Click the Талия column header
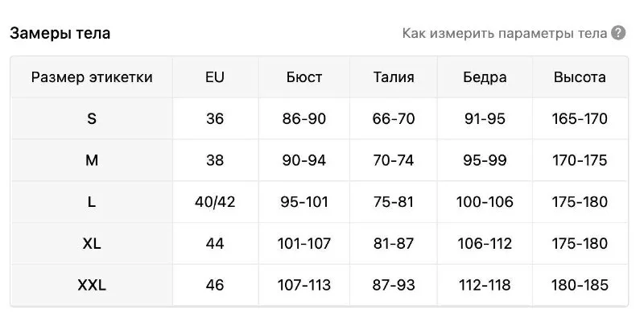Screen dimensions: 644x318 click(x=394, y=77)
